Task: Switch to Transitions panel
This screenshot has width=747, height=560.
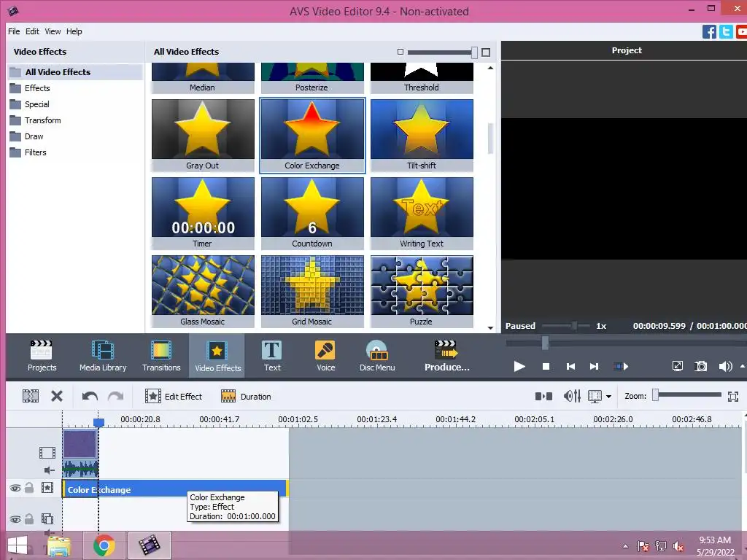Action: pyautogui.click(x=161, y=356)
